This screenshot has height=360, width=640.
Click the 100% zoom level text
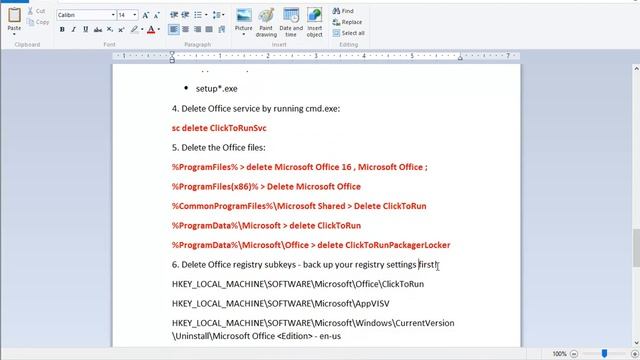pyautogui.click(x=560, y=354)
